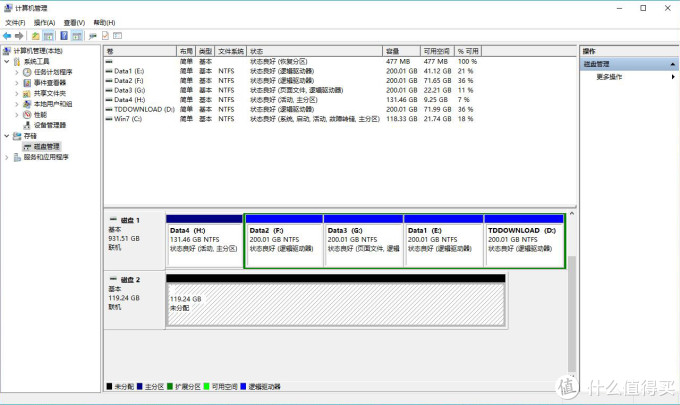The width and height of the screenshot is (680, 405).
Task: Select the Data3 (G:) volume row
Action: click(x=291, y=90)
